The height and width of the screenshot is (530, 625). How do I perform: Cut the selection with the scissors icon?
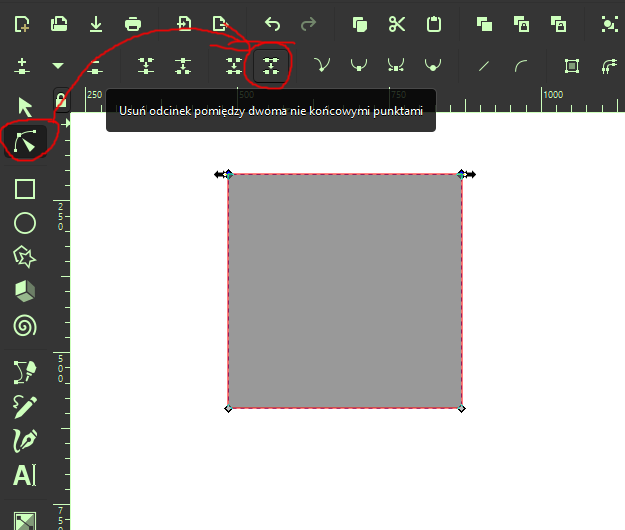tap(397, 24)
